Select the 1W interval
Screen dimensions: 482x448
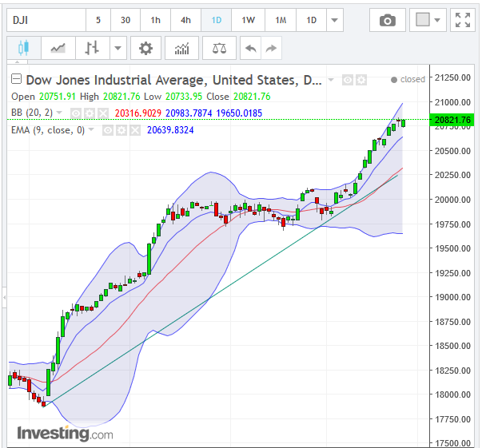[248, 20]
